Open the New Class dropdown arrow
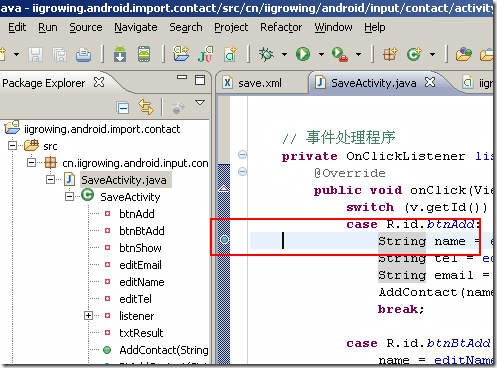 (432, 54)
